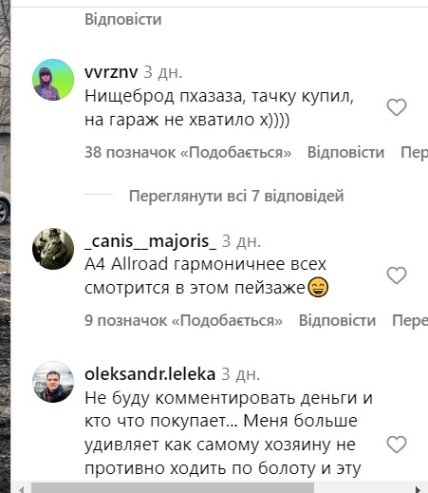Open vvrznv profile avatar
Image resolution: width=428 pixels, height=493 pixels.
pos(53,80)
